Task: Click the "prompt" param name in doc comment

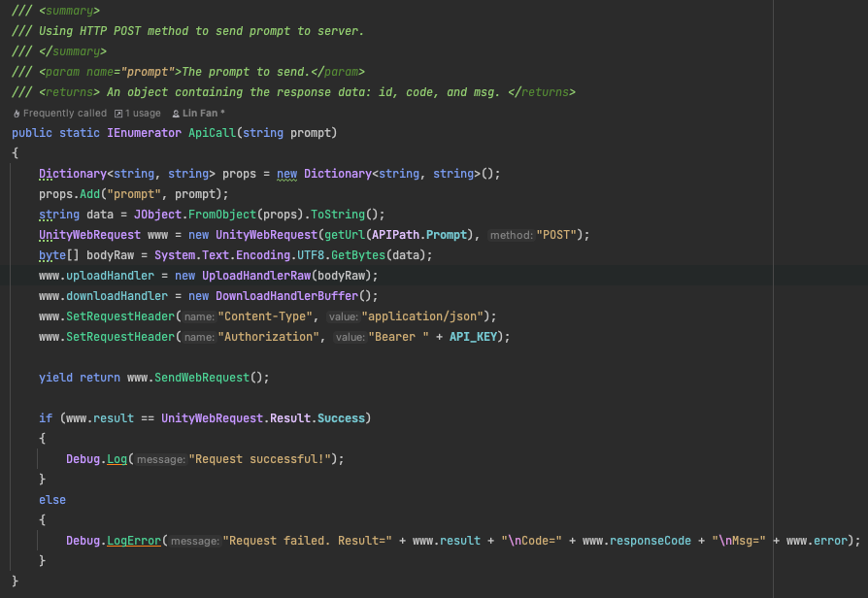Action: point(144,73)
